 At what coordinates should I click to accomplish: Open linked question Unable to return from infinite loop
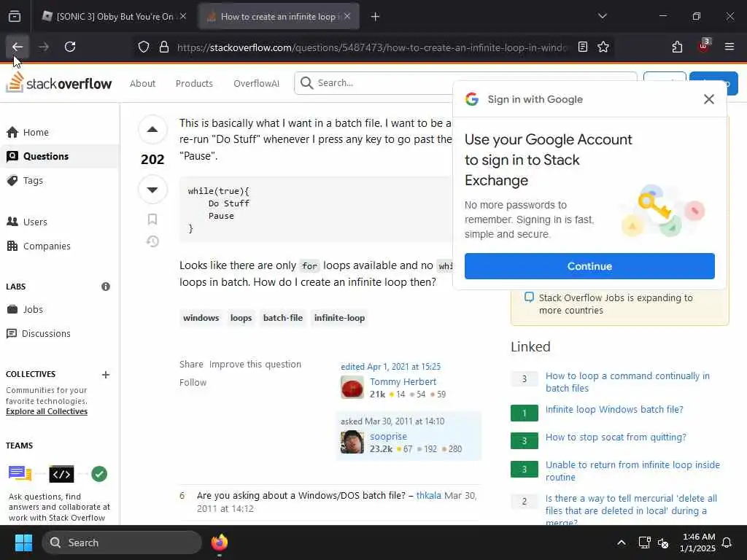[632, 471]
